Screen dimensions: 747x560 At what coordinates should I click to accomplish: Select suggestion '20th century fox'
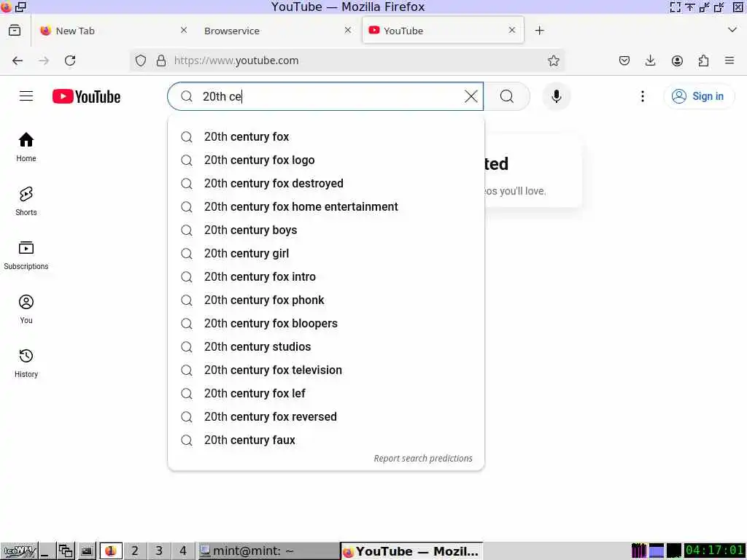[x=326, y=136]
